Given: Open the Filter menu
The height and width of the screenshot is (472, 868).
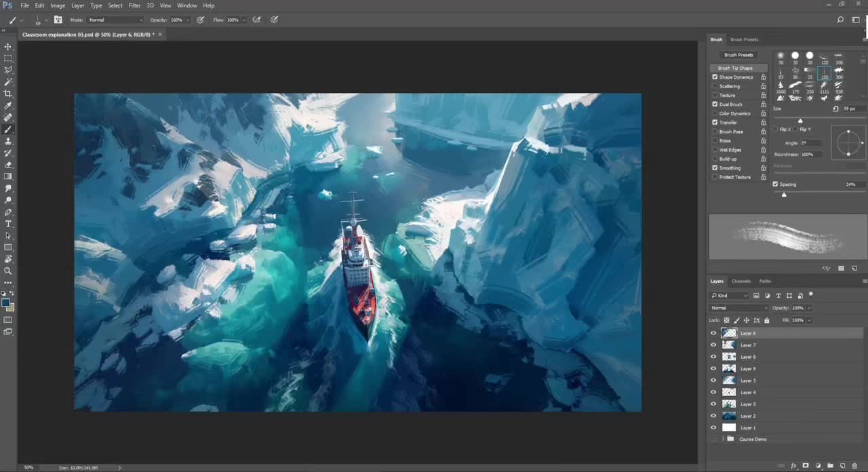Looking at the screenshot, I should pyautogui.click(x=134, y=5).
